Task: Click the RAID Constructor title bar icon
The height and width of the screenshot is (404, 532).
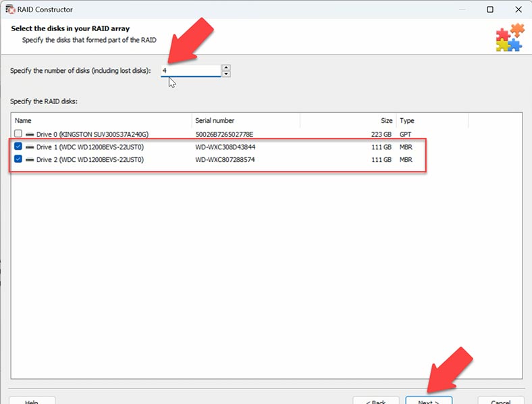Action: coord(10,9)
